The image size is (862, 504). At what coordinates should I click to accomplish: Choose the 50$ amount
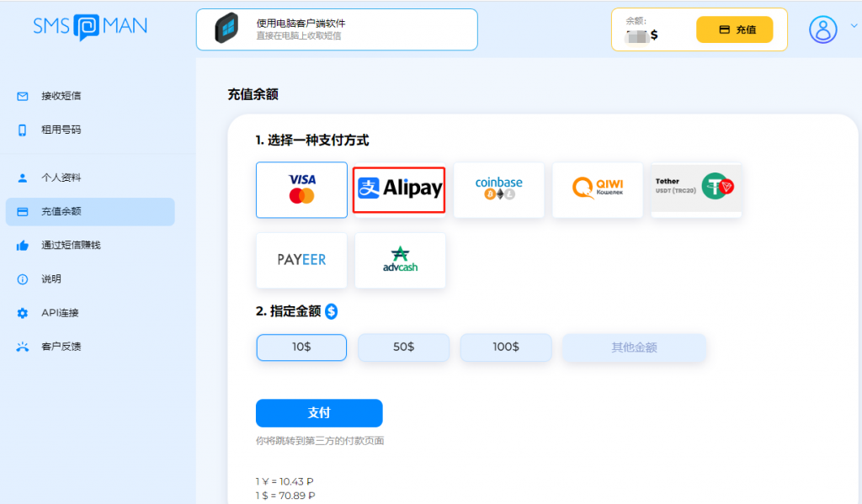tap(403, 347)
